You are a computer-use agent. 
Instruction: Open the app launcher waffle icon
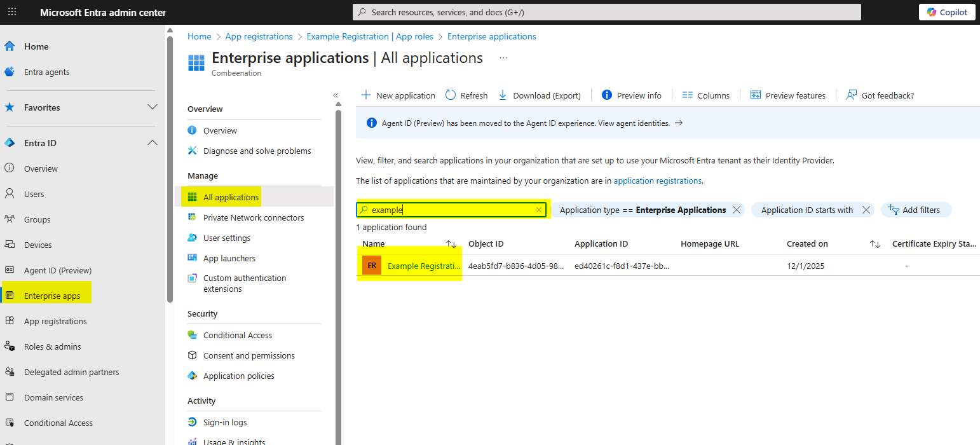point(12,12)
